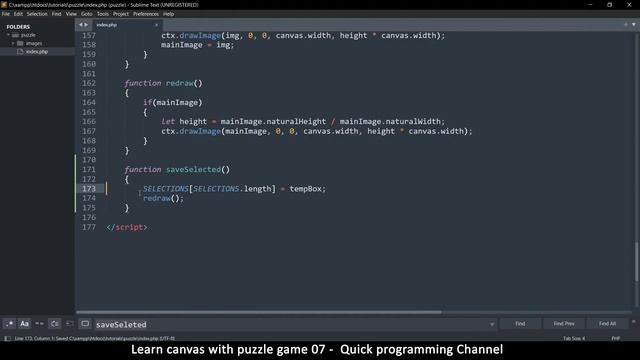The width and height of the screenshot is (640, 360).
Task: Focus the find field containing saveSeleted
Action: (291, 324)
